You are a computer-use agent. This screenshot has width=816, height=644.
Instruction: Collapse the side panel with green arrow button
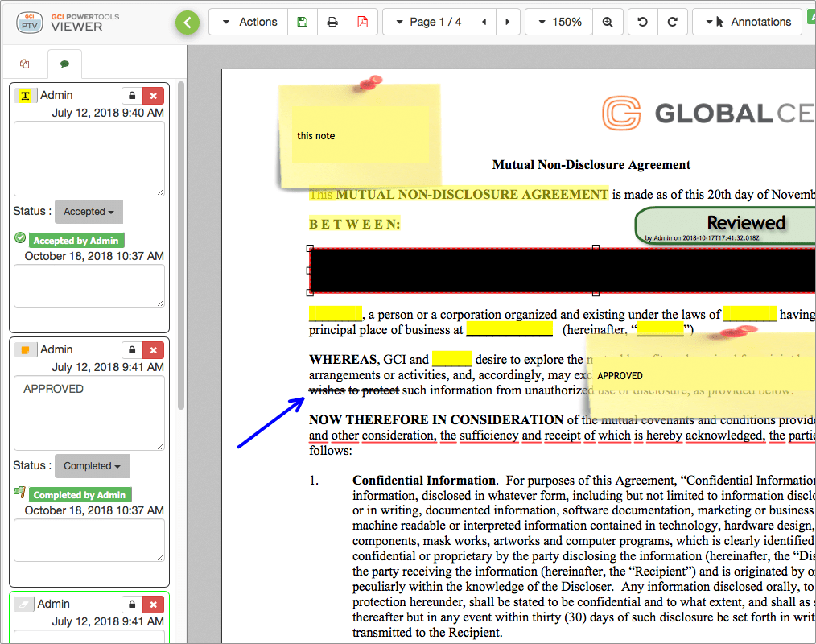(188, 23)
